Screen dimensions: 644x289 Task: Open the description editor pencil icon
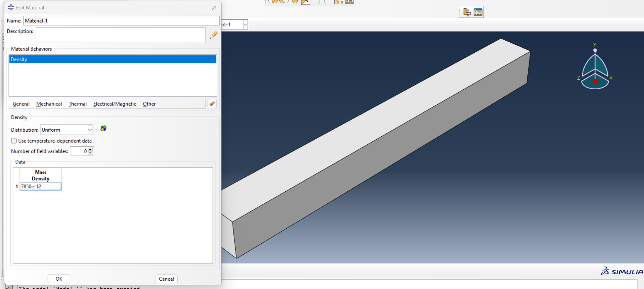pyautogui.click(x=214, y=35)
